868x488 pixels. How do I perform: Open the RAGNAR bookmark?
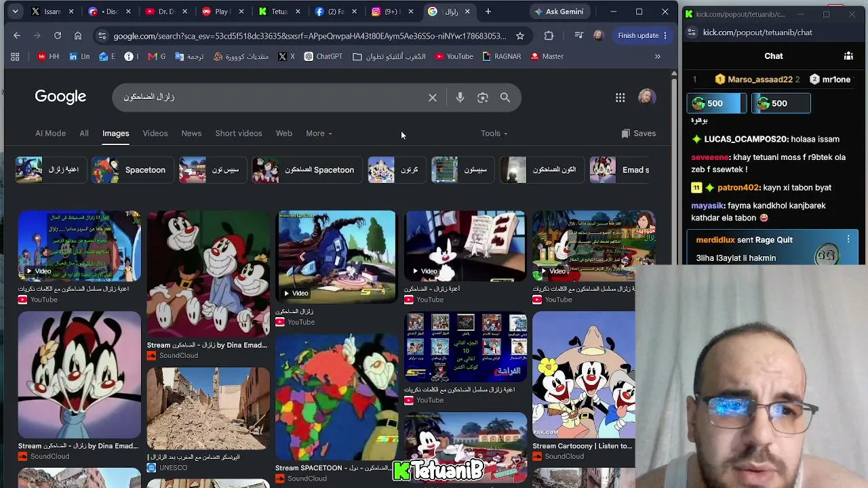coord(501,56)
